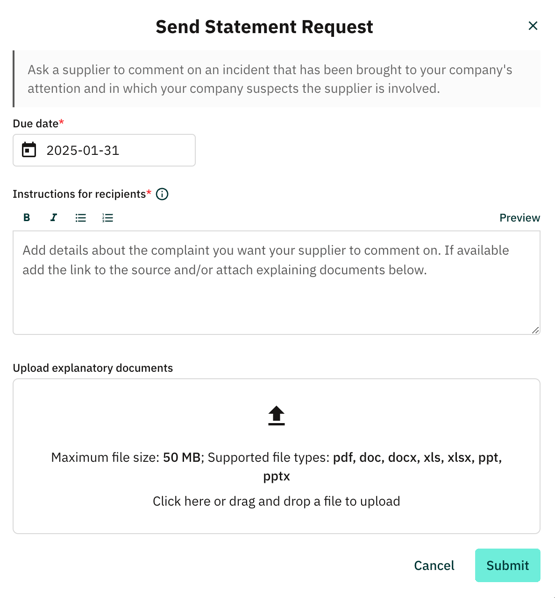Click the Instructions for recipients label
Viewport: 555px width, 598px height.
(x=79, y=194)
